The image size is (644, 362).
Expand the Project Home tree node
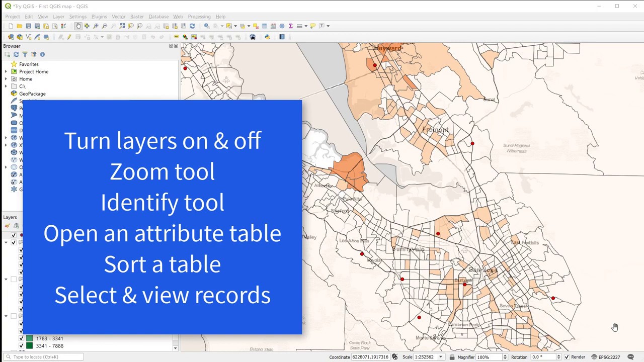(6, 72)
